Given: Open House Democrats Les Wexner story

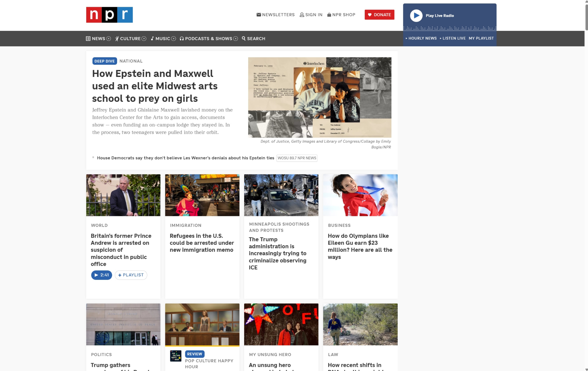Looking at the screenshot, I should point(185,158).
